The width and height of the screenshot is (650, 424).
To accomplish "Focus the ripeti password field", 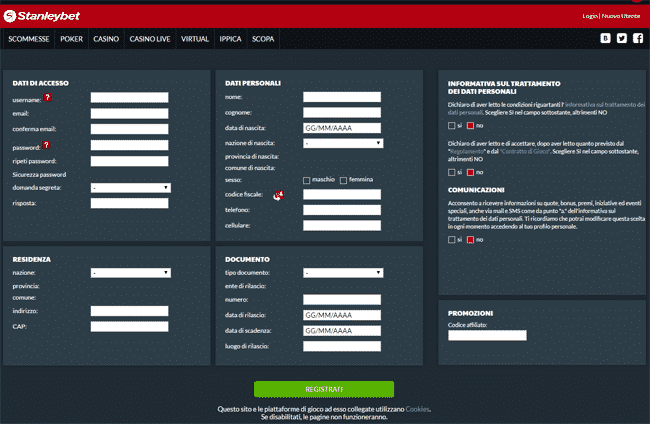I will (129, 161).
